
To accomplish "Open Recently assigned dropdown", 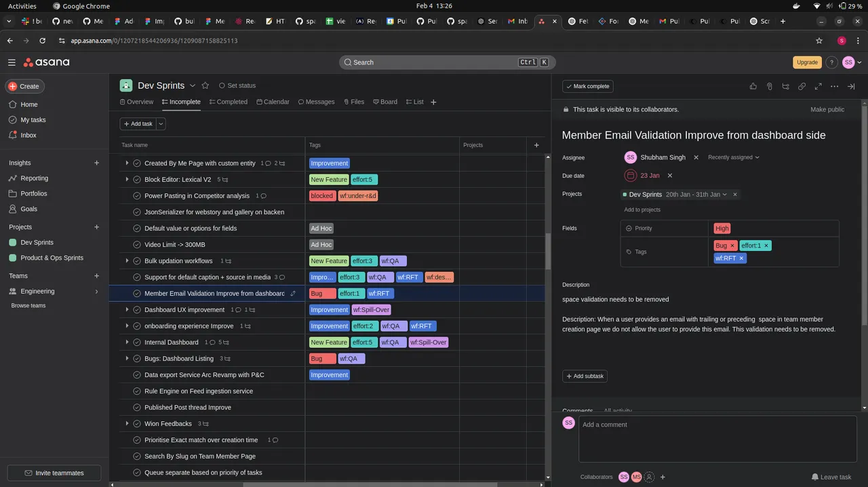I will coord(734,157).
